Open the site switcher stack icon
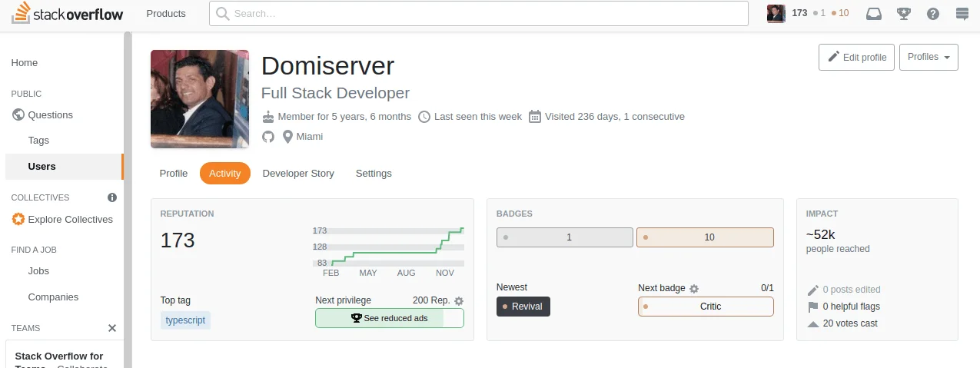This screenshot has width=980, height=368. coord(962,13)
